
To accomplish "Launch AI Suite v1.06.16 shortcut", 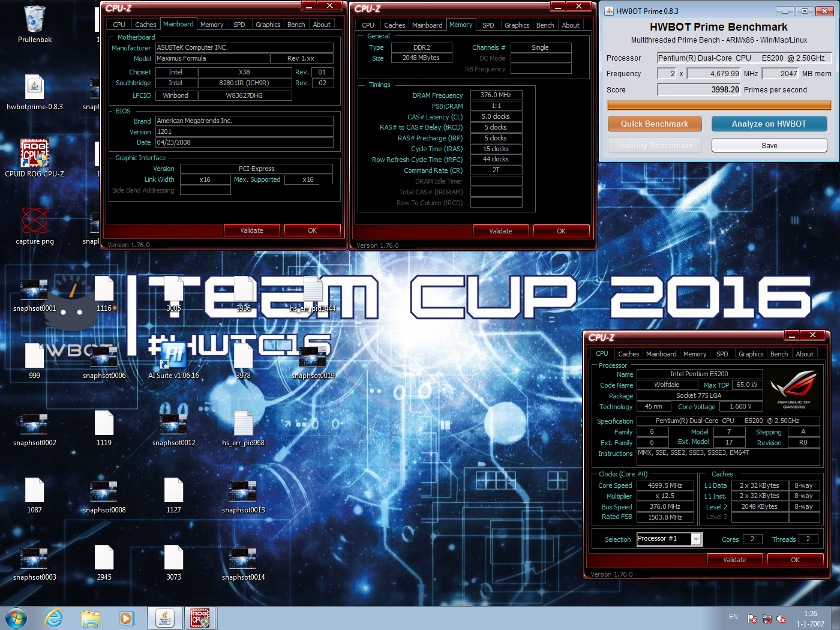I will [174, 361].
